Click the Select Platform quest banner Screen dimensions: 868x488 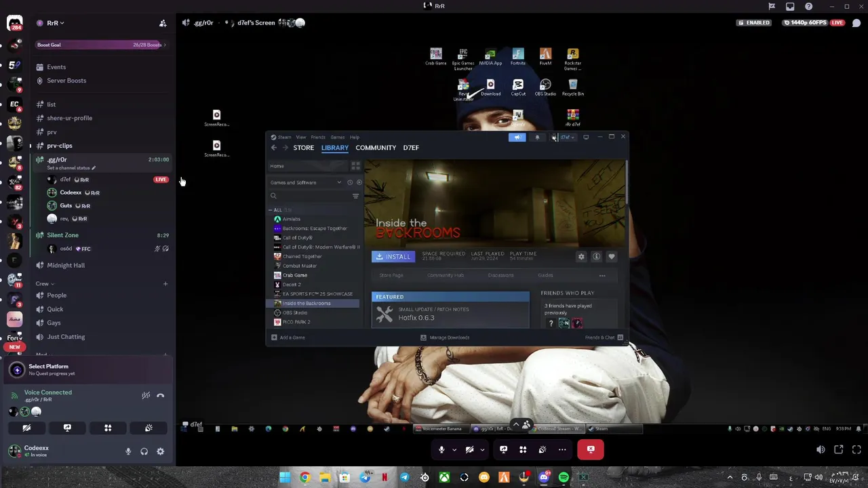tap(88, 369)
